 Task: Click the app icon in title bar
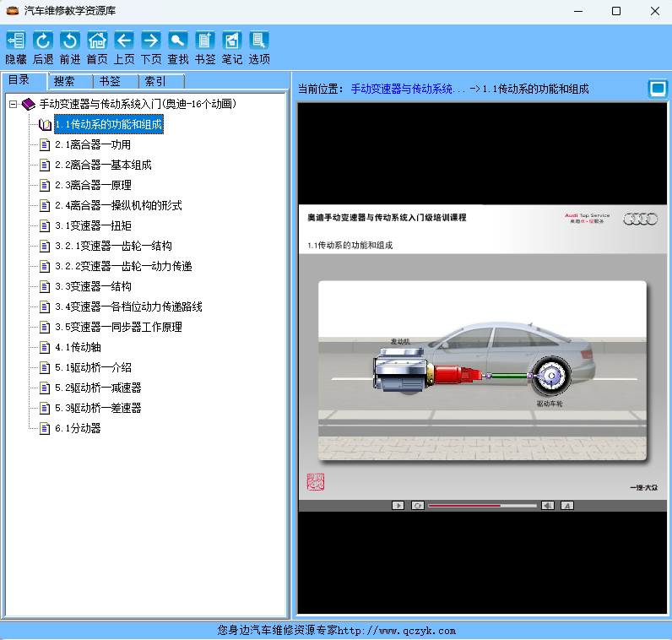tap(13, 11)
